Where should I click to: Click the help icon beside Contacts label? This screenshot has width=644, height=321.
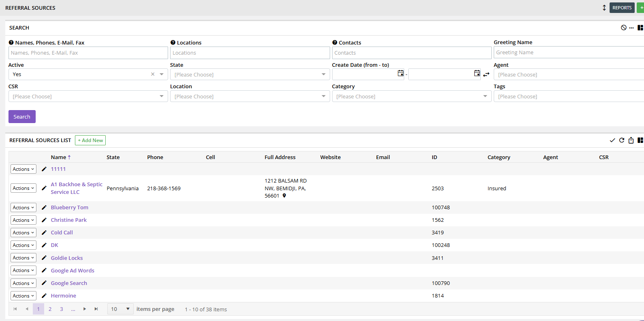(335, 43)
